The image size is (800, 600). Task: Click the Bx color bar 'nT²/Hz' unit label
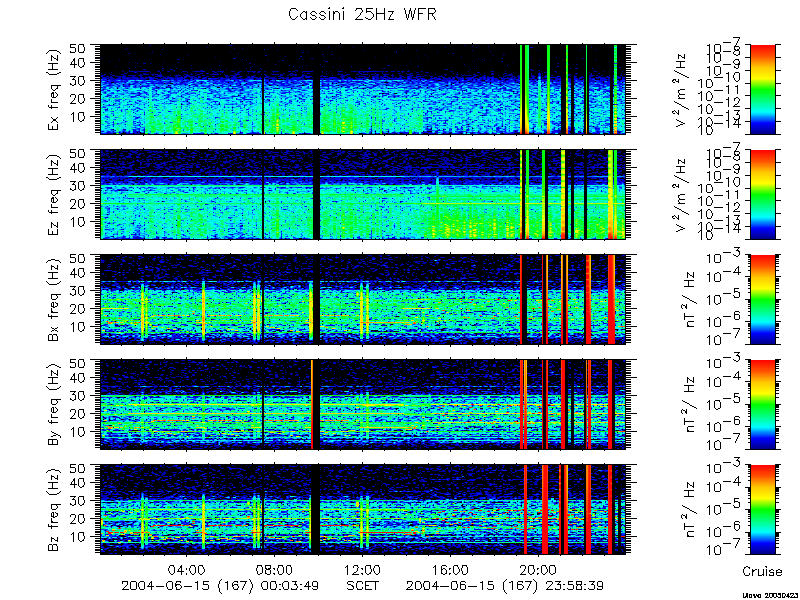690,299
